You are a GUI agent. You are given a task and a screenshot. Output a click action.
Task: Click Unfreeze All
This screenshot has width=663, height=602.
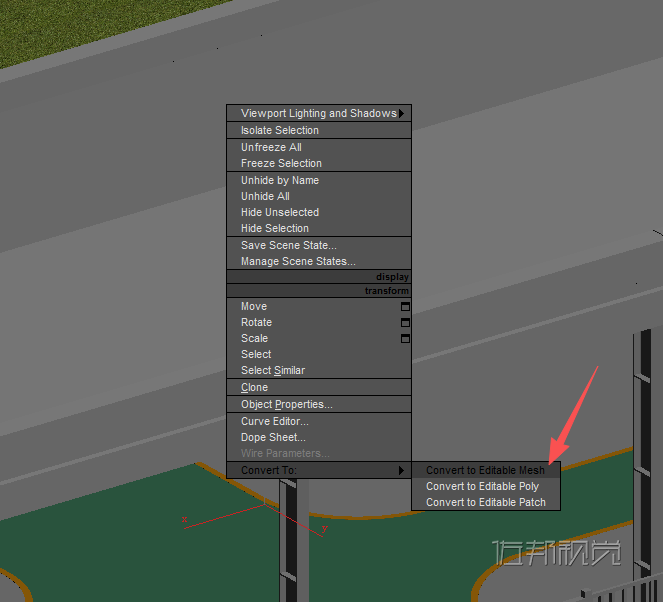coord(319,147)
